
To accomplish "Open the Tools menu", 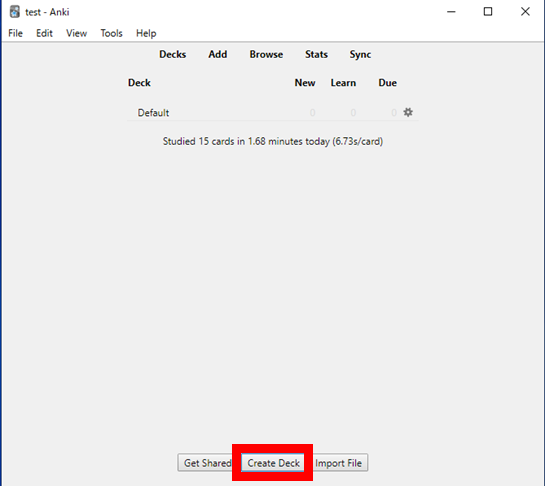I will 111,33.
